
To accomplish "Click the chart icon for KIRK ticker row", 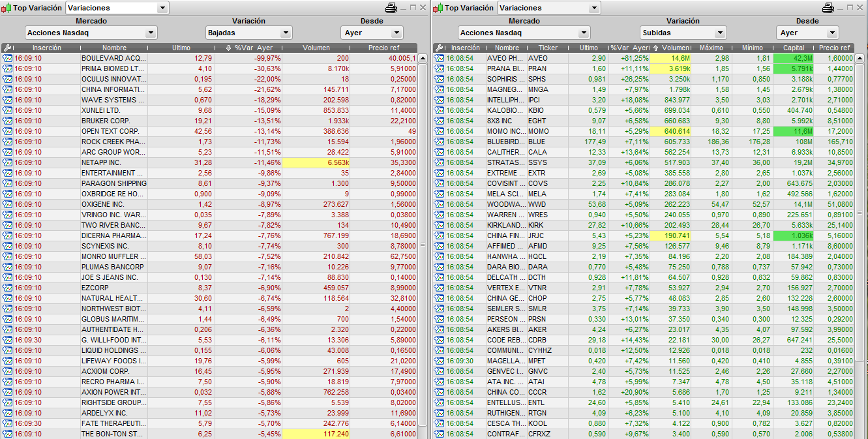I will 439,225.
